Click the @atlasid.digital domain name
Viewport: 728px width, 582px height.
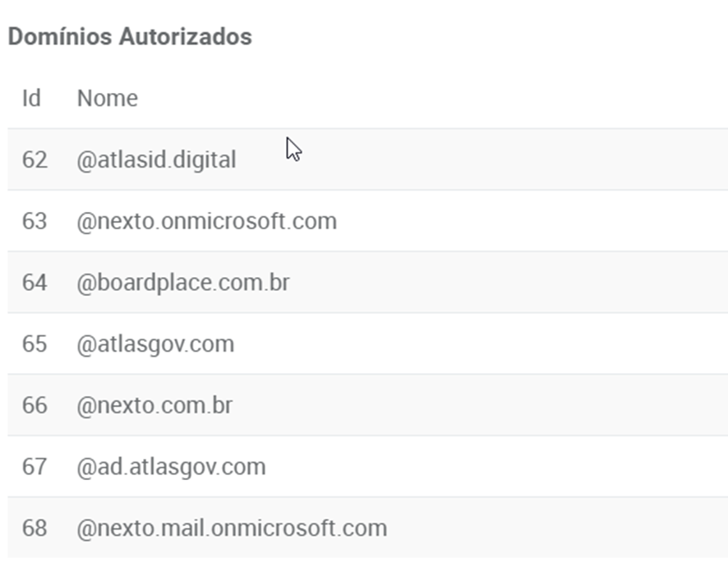coord(156,159)
